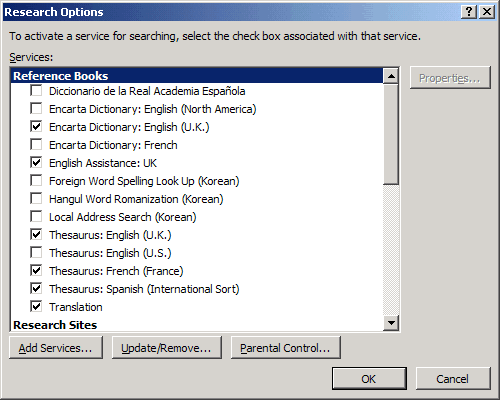Viewport: 500px width, 400px height.
Task: Click the scroll up arrow in services list
Action: 391,76
